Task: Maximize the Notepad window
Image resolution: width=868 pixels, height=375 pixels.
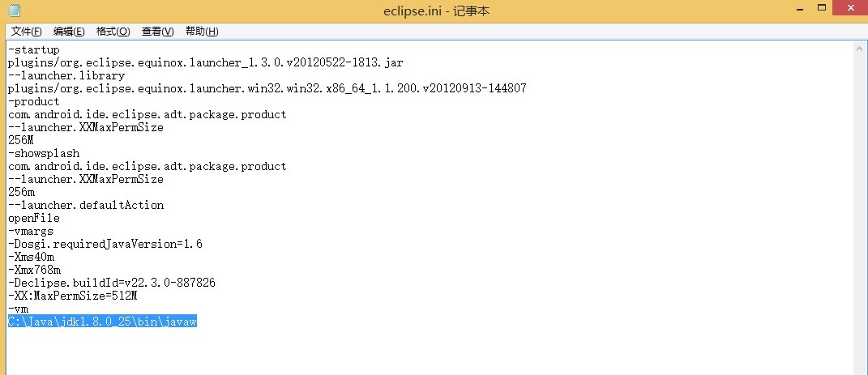Action: [822, 8]
